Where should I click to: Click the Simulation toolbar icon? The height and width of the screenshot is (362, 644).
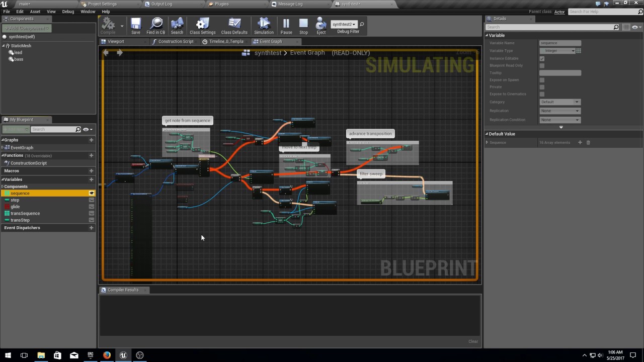tap(264, 26)
